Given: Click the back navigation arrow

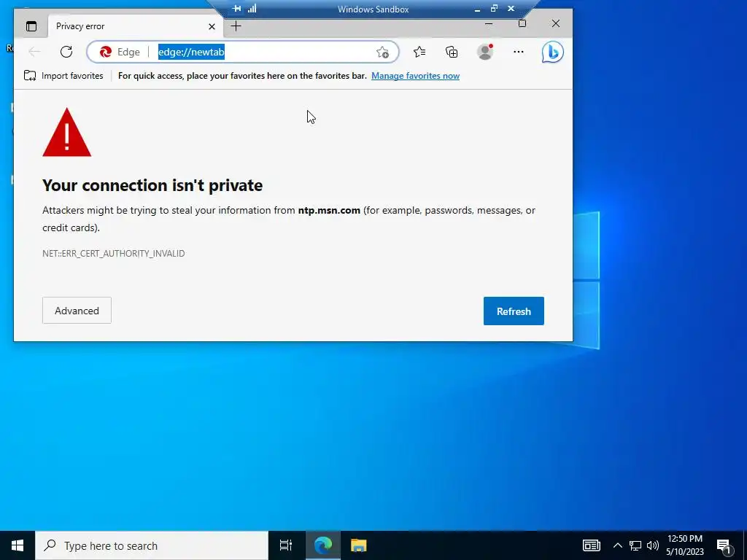Looking at the screenshot, I should (x=34, y=52).
